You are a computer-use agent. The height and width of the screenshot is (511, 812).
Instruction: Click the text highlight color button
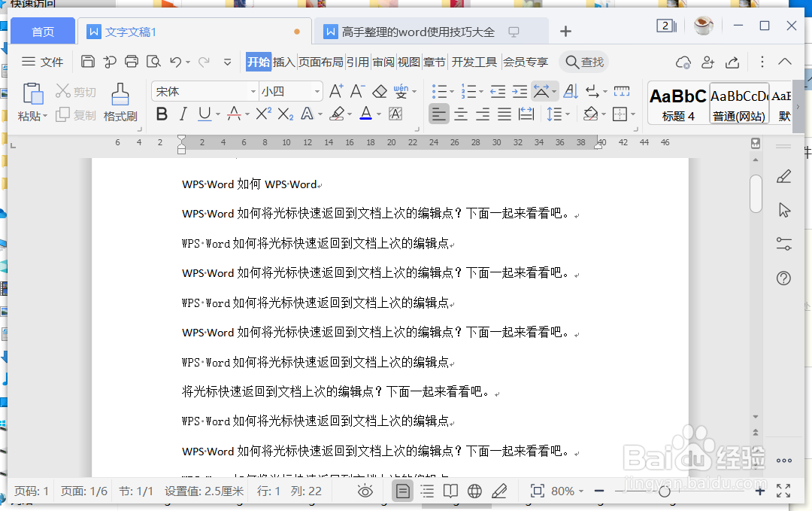pyautogui.click(x=337, y=114)
